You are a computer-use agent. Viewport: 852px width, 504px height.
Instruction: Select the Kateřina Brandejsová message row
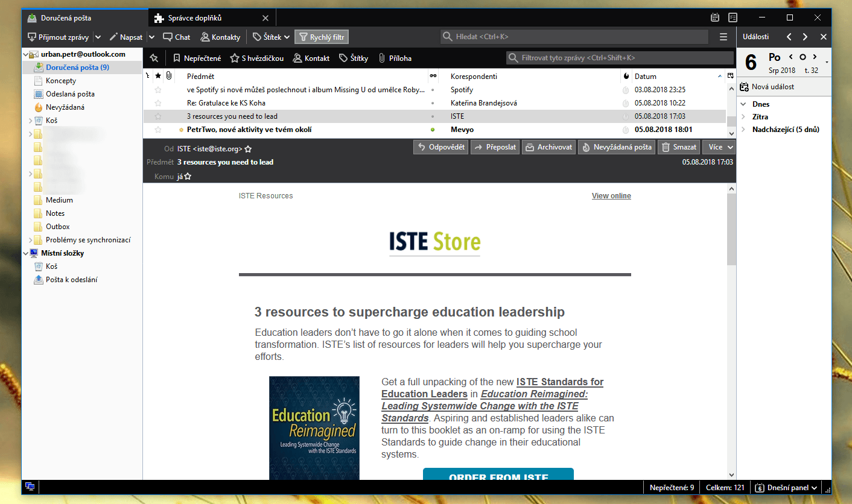pos(434,103)
